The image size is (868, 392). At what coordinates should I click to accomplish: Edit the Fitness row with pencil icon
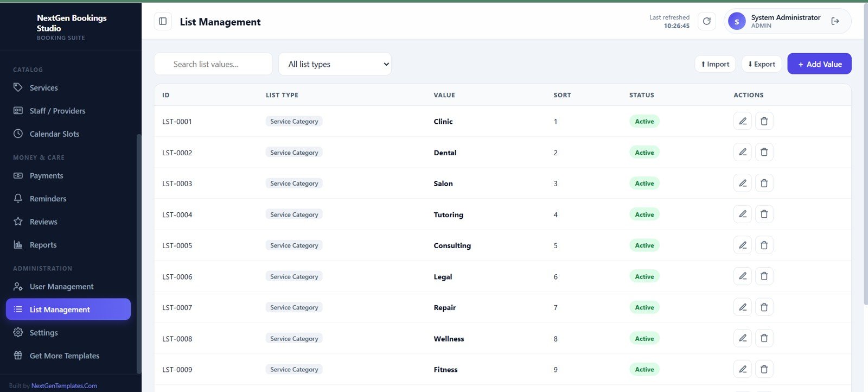(x=743, y=369)
